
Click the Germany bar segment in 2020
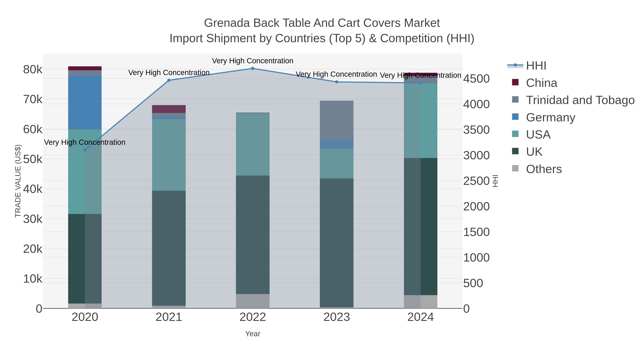(85, 102)
